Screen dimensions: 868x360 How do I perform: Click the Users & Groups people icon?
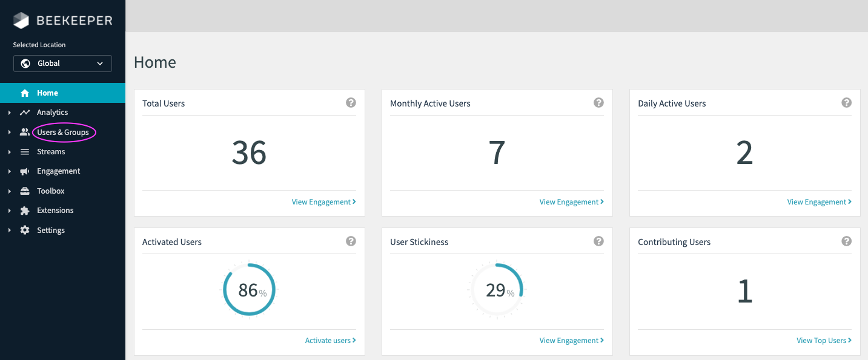pos(25,132)
